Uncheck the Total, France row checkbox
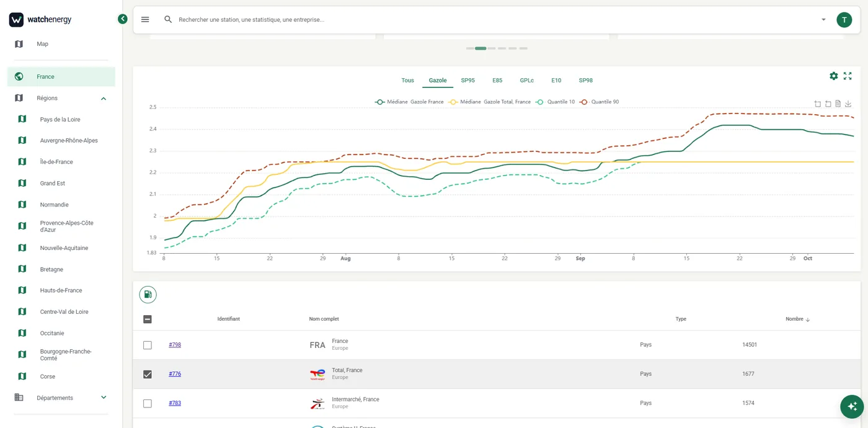This screenshot has width=868, height=428. pyautogui.click(x=148, y=374)
